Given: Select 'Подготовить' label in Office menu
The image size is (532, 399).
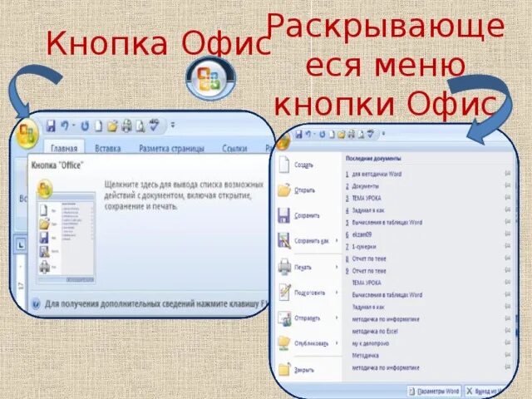Looking at the screenshot, I should [x=310, y=293].
